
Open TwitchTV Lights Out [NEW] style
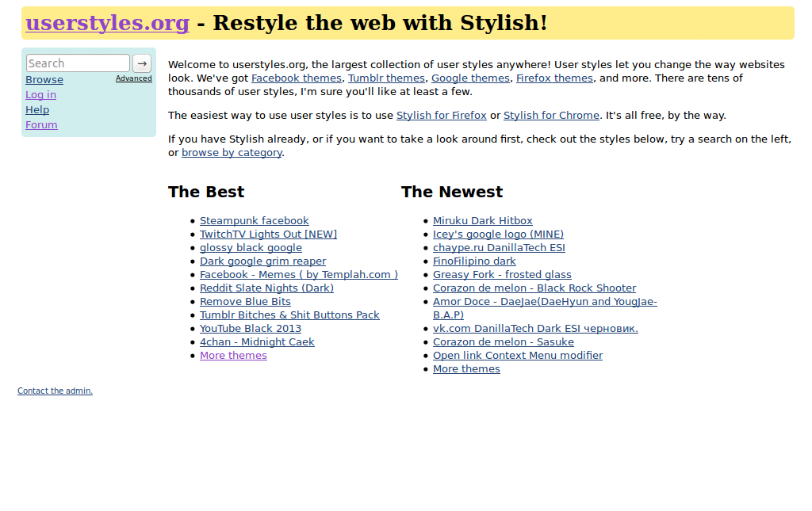[x=268, y=235]
